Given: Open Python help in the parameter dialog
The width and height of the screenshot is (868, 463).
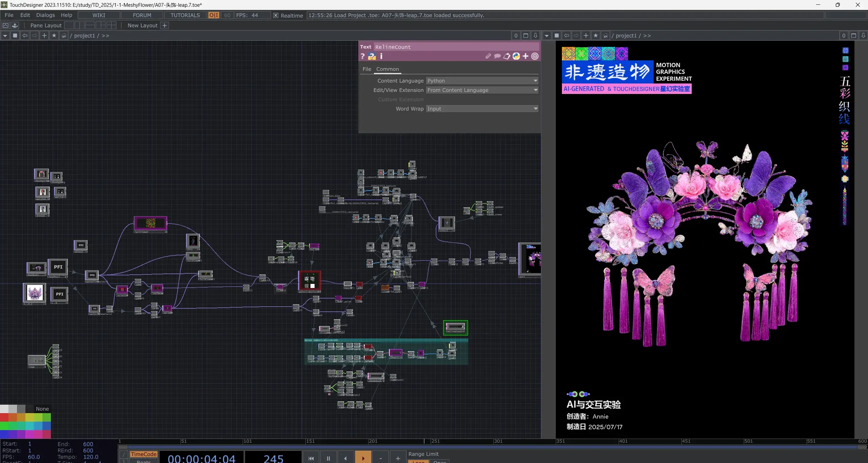Looking at the screenshot, I should pos(372,56).
